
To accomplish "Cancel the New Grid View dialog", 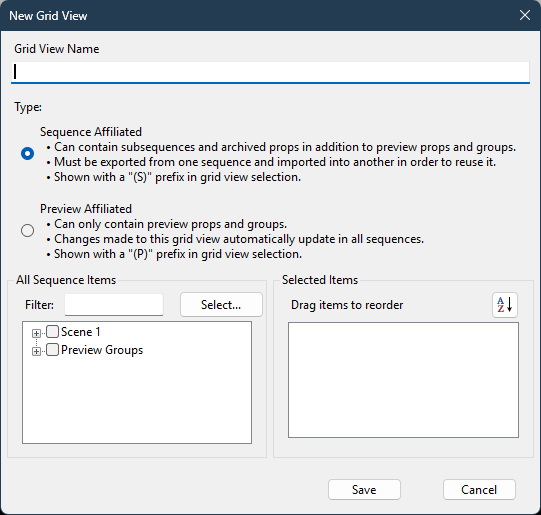I will pos(479,489).
